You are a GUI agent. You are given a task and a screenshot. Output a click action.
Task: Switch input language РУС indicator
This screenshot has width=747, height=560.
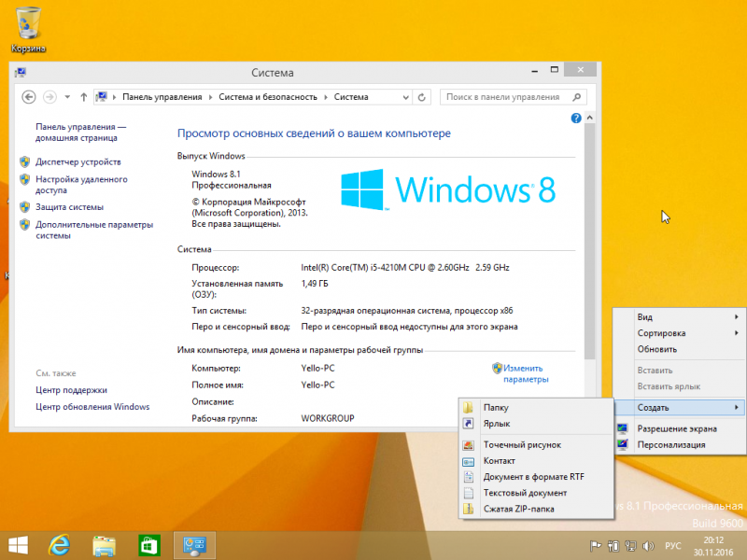(672, 546)
